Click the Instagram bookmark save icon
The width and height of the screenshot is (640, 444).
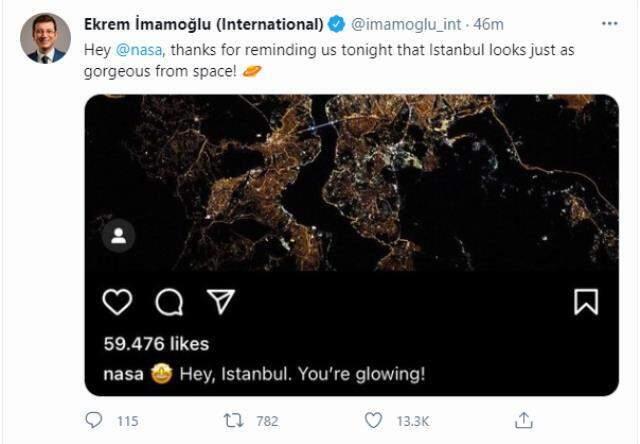click(585, 301)
